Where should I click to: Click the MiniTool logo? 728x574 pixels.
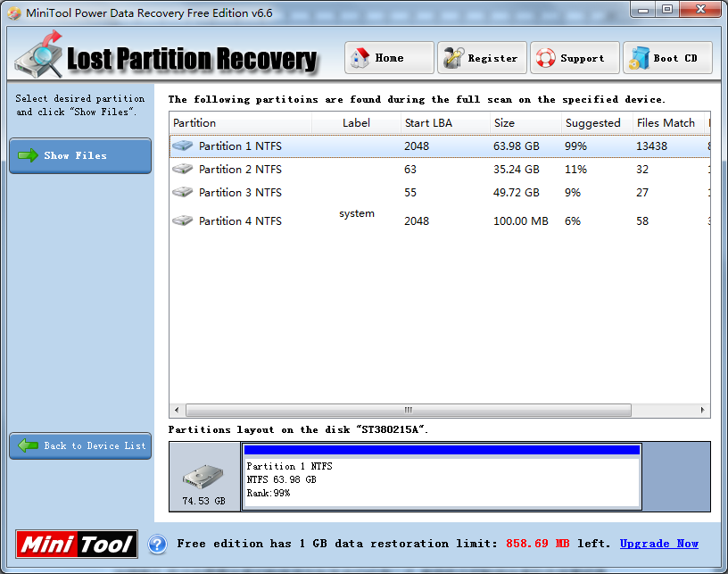(77, 544)
